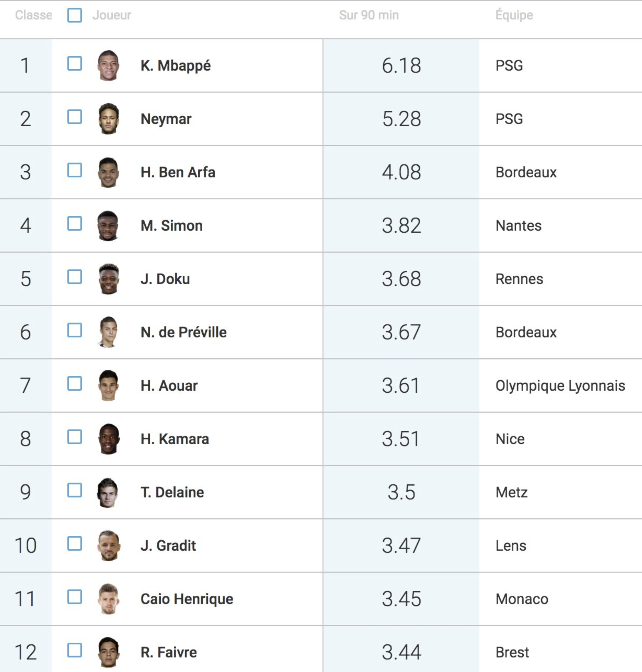Click the Classe column header

pyautogui.click(x=33, y=15)
